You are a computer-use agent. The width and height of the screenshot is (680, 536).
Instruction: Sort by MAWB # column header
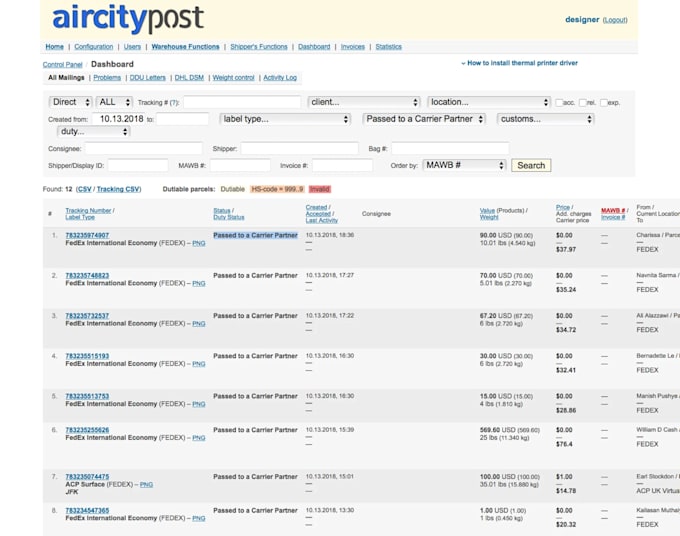pyautogui.click(x=613, y=211)
